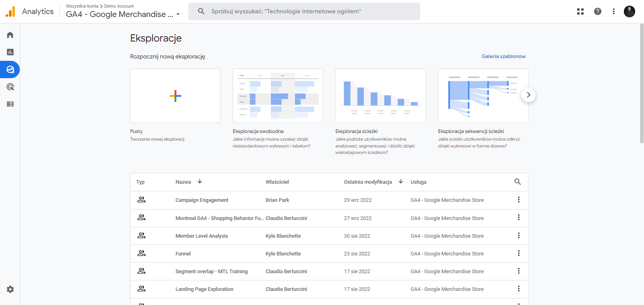The image size is (644, 305).
Task: Open the Reports section icon
Action: (x=10, y=52)
